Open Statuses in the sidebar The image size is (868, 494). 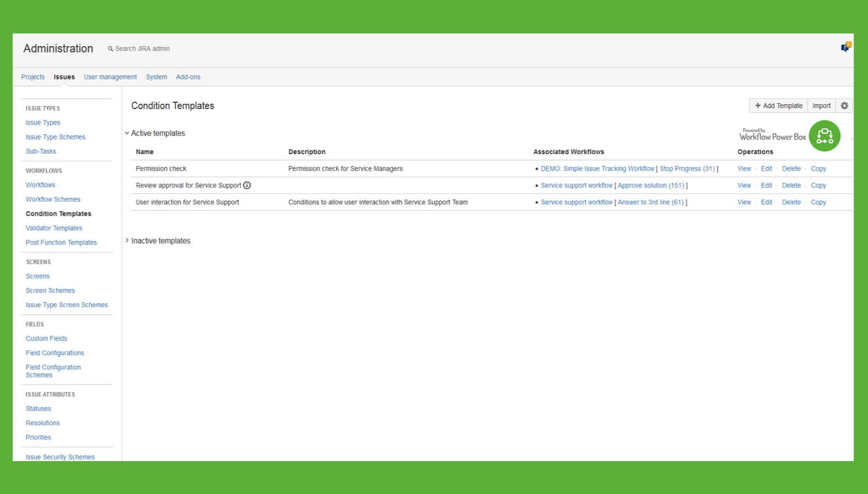tap(38, 408)
